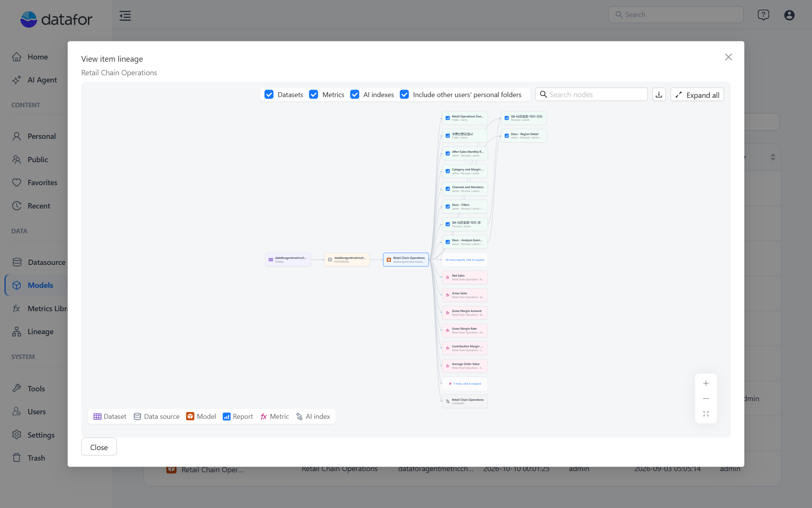Open the user account avatar menu
Image resolution: width=812 pixels, height=508 pixels.
pos(789,15)
